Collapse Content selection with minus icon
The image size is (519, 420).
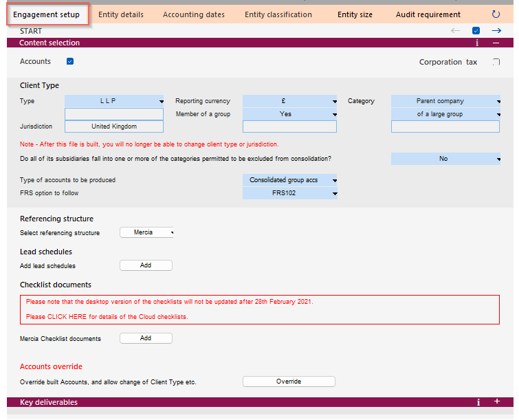(496, 43)
